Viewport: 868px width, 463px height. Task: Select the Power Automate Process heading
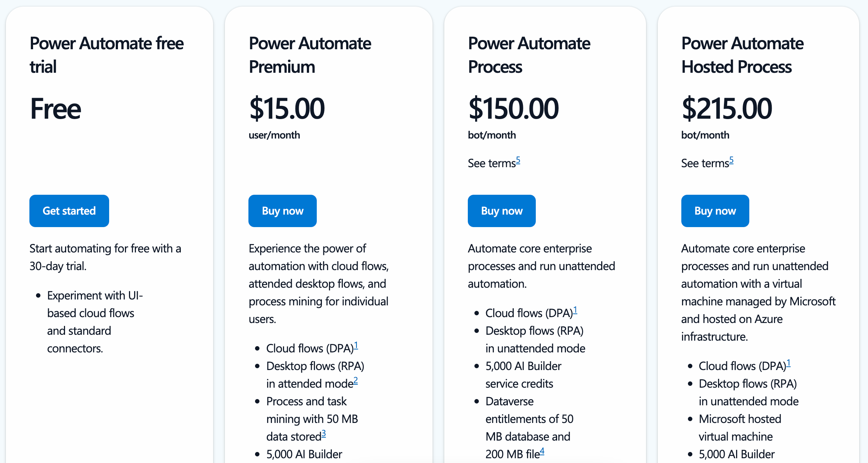coord(529,55)
